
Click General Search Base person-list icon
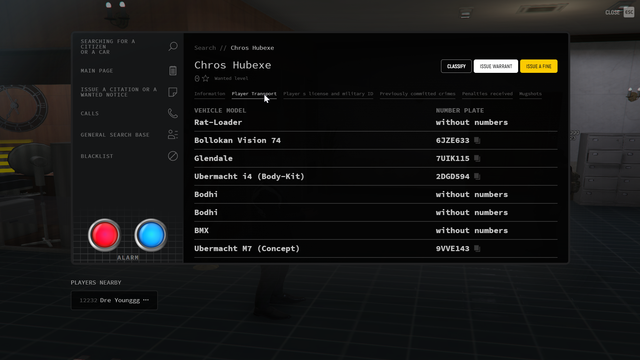pos(173,134)
